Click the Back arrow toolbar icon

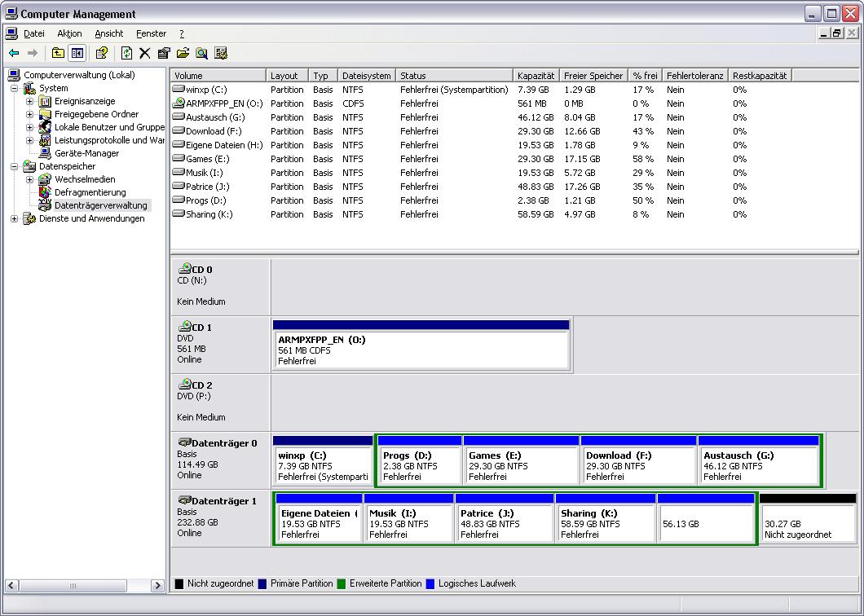[x=14, y=53]
